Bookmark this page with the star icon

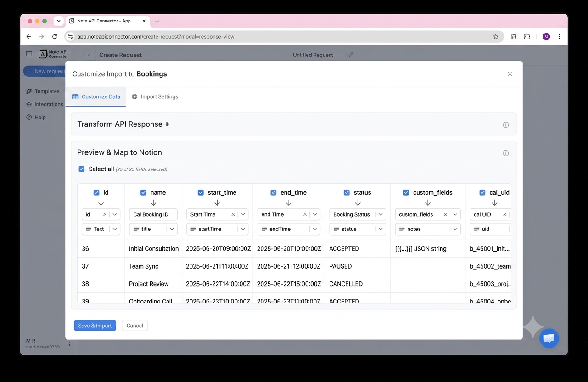pyautogui.click(x=496, y=37)
